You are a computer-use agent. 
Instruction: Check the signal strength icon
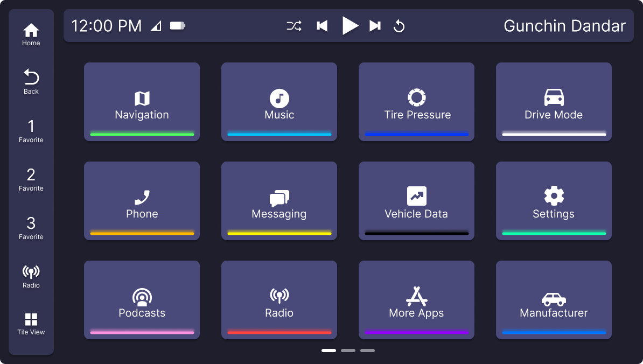[x=156, y=26]
